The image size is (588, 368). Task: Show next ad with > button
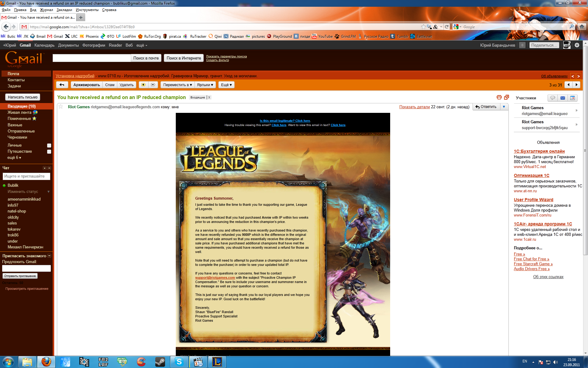[x=579, y=76]
